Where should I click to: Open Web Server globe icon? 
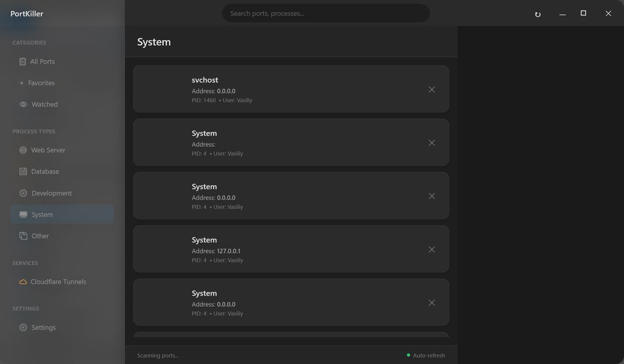(23, 150)
